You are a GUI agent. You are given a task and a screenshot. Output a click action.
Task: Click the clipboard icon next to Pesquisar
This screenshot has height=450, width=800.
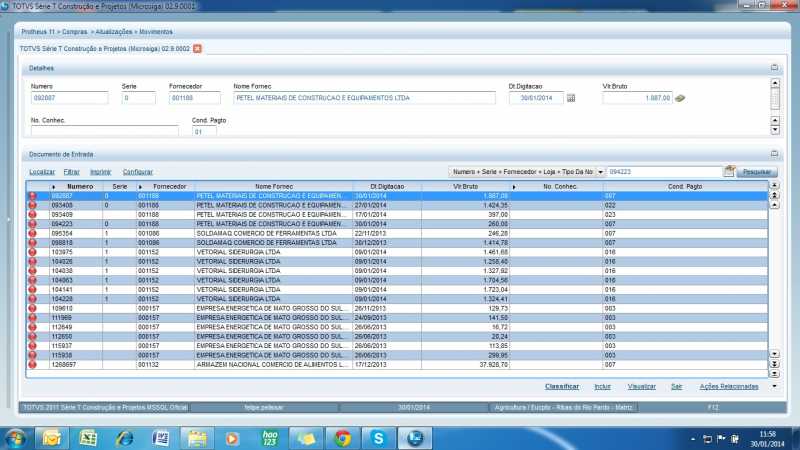point(729,171)
